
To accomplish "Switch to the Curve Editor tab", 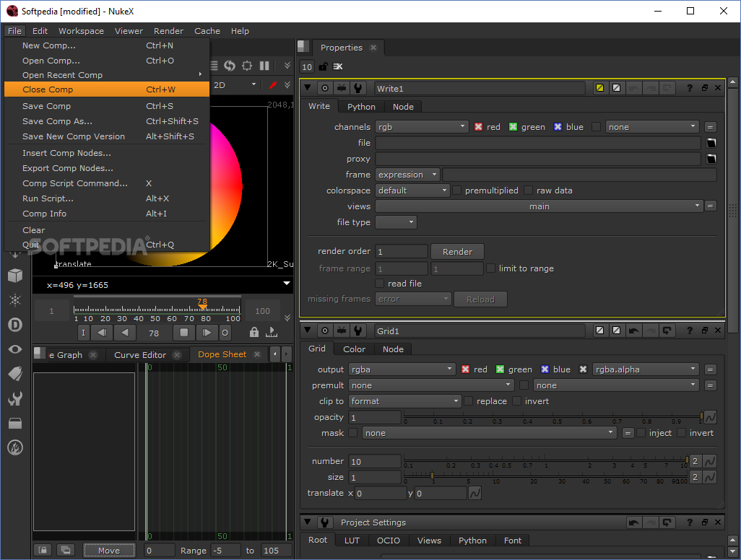I will pyautogui.click(x=140, y=354).
